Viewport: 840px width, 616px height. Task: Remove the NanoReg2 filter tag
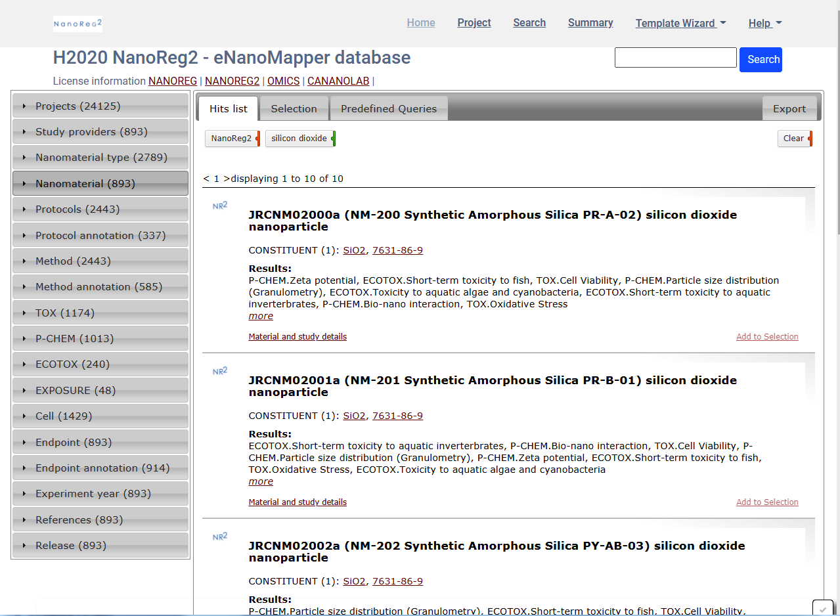(258, 139)
